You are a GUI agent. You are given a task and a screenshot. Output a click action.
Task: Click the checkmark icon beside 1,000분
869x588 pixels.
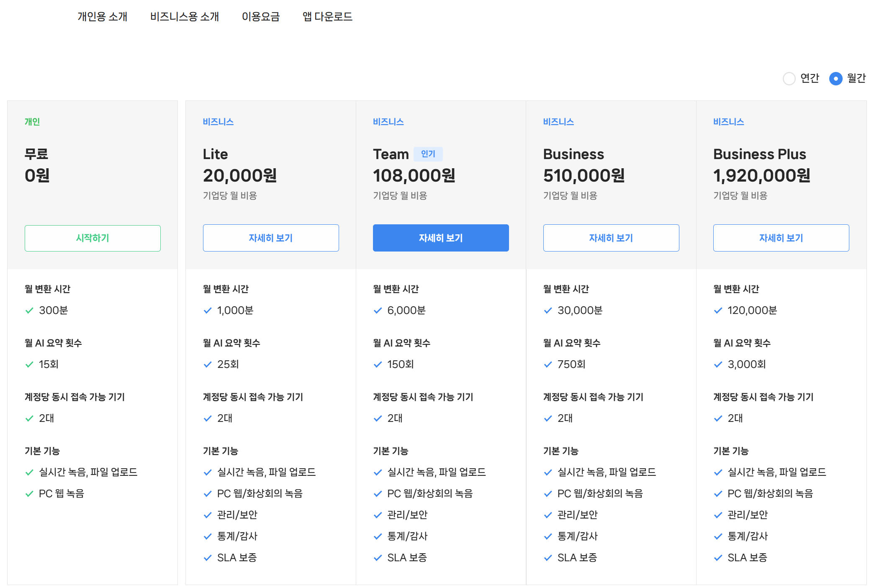tap(208, 311)
